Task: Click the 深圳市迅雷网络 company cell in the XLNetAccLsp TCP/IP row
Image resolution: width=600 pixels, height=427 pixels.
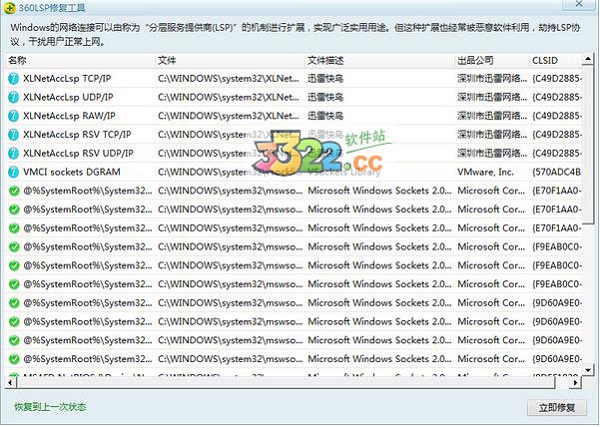Action: (x=492, y=79)
